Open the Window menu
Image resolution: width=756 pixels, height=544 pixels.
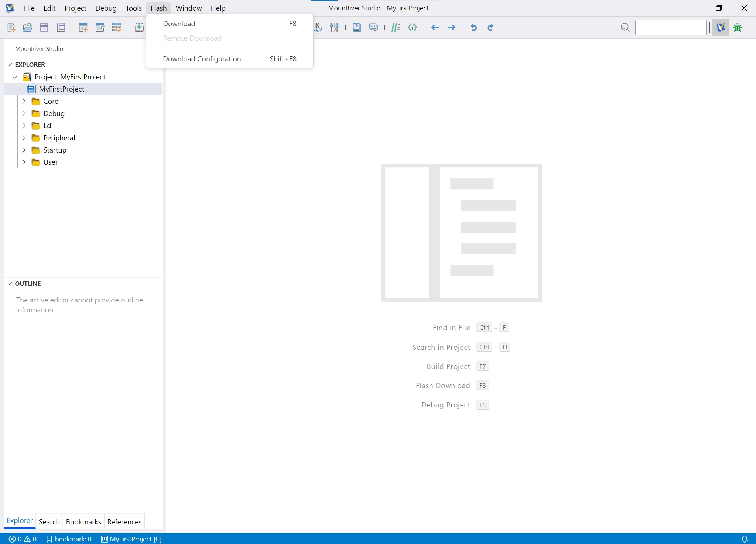189,8
